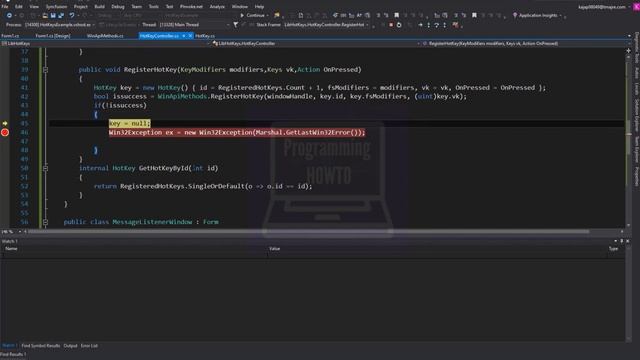Image resolution: width=640 pixels, height=360 pixels.
Task: Click the signed-in account email
Action: point(602,7)
